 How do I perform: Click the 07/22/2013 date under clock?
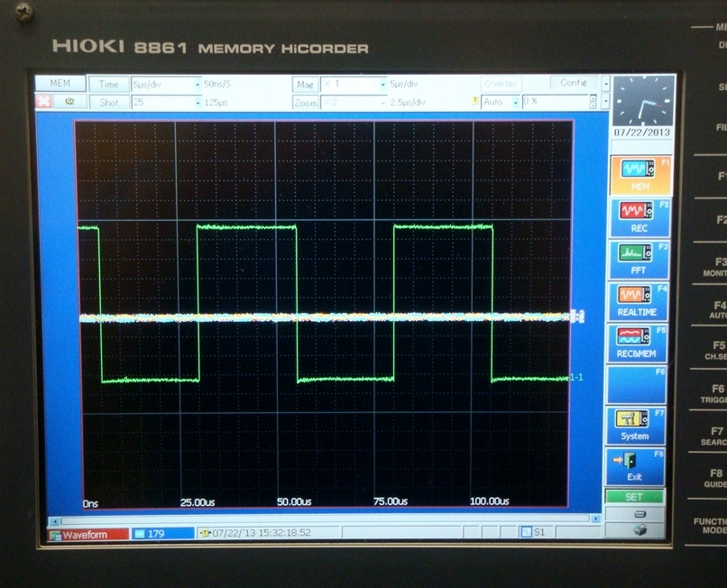pyautogui.click(x=642, y=133)
